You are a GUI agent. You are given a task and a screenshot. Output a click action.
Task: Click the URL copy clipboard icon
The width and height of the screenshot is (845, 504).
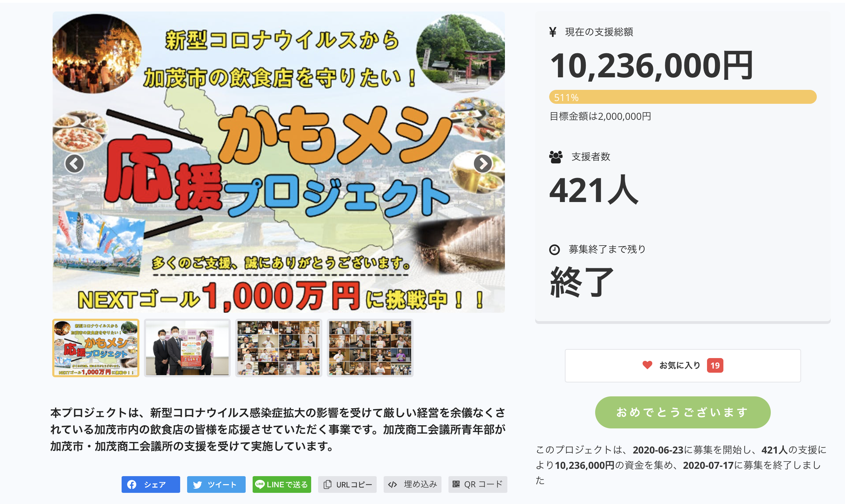(328, 484)
